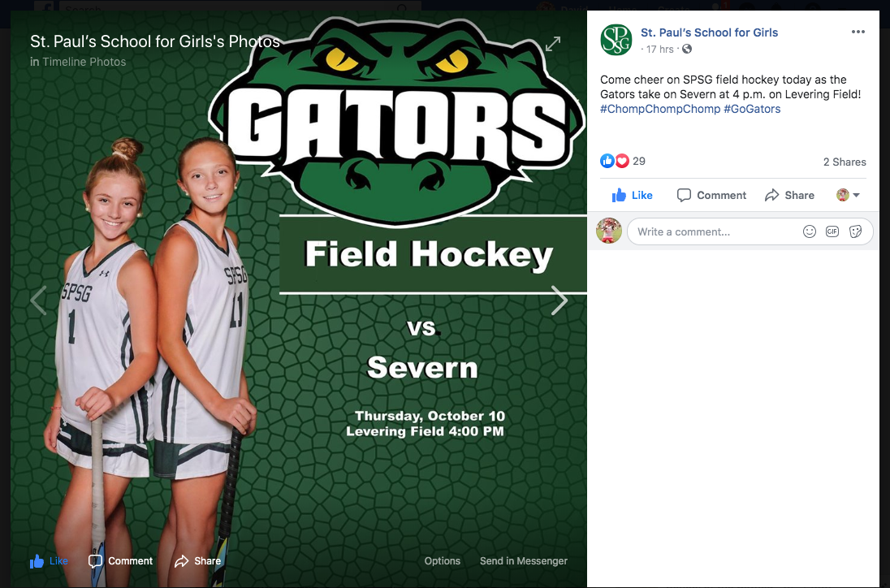890x588 pixels.
Task: Click the Comment button in sidebar
Action: pos(712,195)
